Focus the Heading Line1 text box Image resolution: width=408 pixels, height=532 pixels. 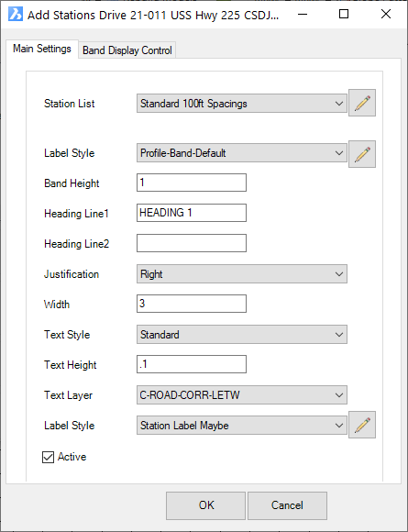[192, 213]
